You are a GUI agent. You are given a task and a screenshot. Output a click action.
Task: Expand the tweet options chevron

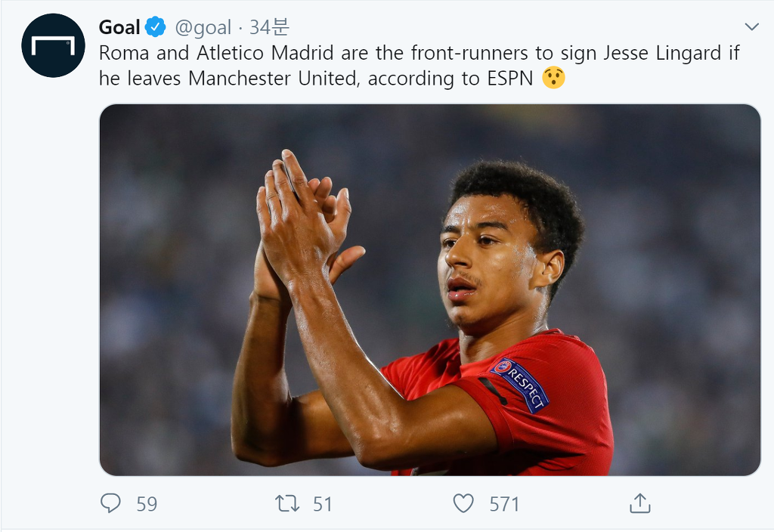click(751, 28)
